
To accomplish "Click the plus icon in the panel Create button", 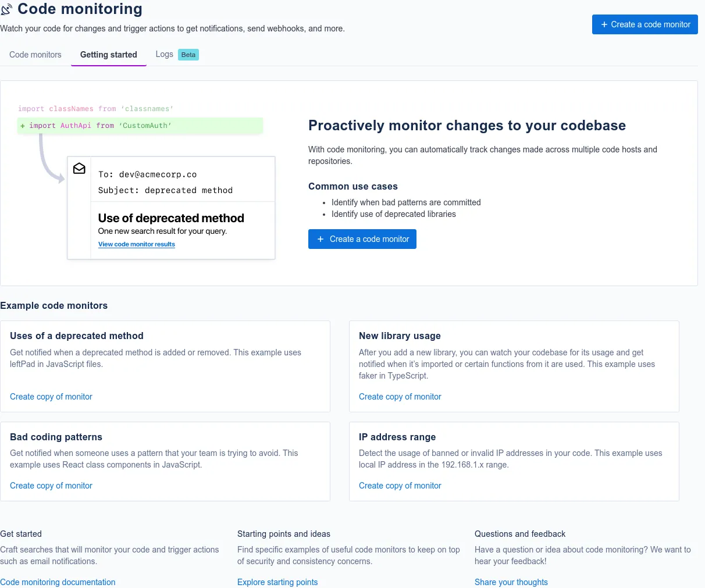I will [x=320, y=239].
